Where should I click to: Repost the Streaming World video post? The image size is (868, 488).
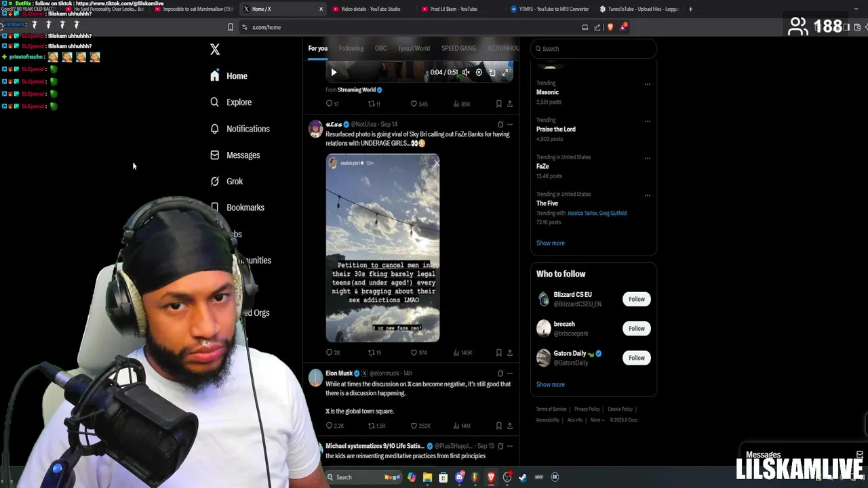[374, 104]
